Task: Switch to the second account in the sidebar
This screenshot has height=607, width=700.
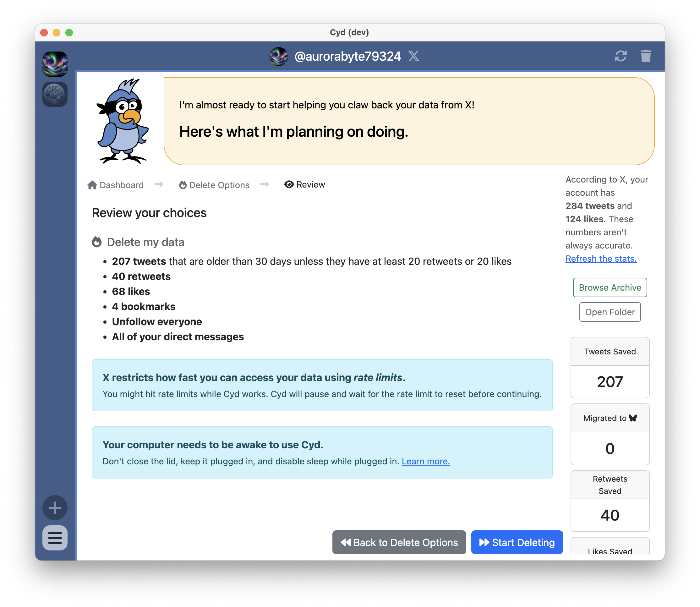Action: pyautogui.click(x=55, y=94)
